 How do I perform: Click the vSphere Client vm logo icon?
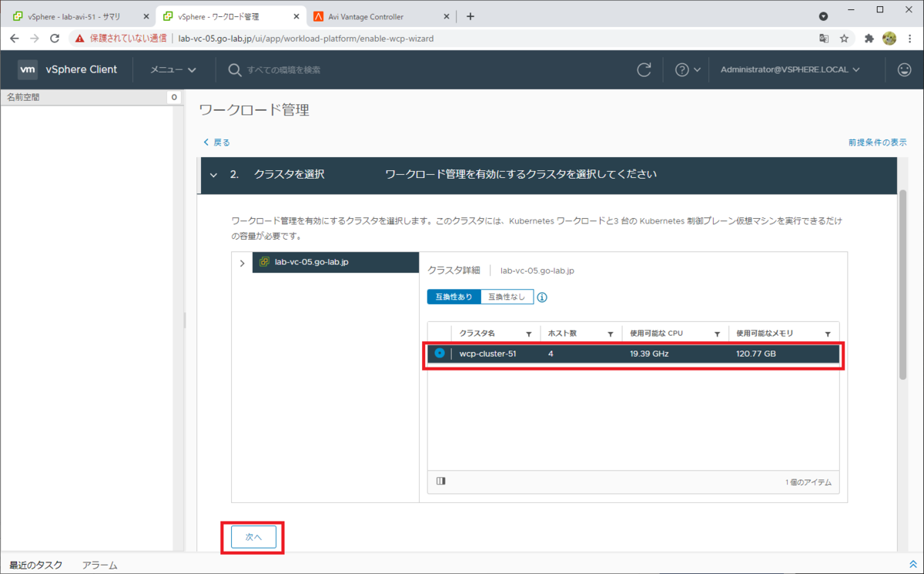(28, 69)
